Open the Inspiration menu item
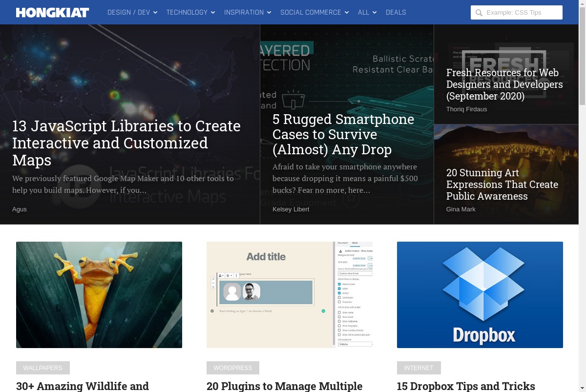The height and width of the screenshot is (392, 586). [x=244, y=12]
